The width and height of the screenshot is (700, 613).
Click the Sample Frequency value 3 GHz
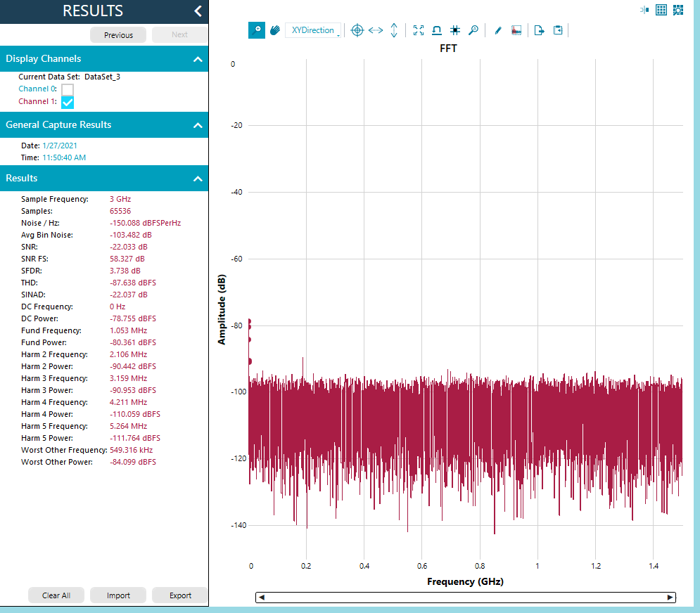tap(120, 199)
